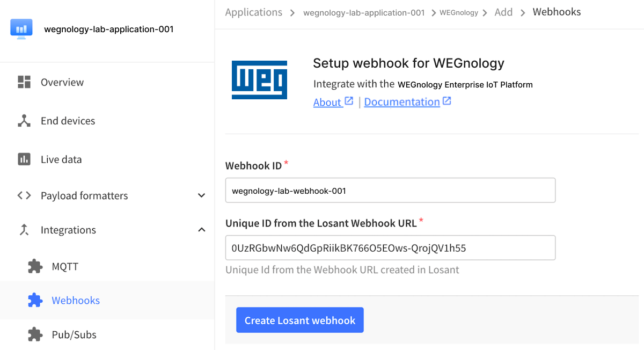Click the End devices node icon
Image resolution: width=644 pixels, height=350 pixels.
[24, 121]
